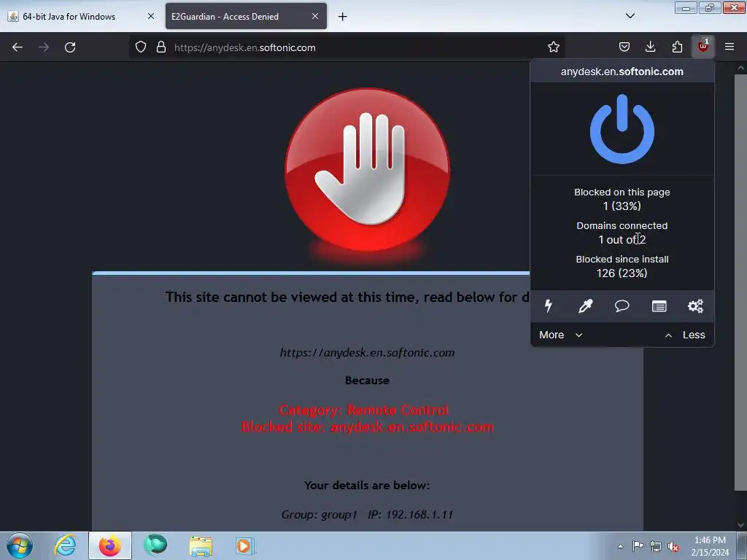
Task: Click the page vertical scrollbar
Action: click(740, 281)
